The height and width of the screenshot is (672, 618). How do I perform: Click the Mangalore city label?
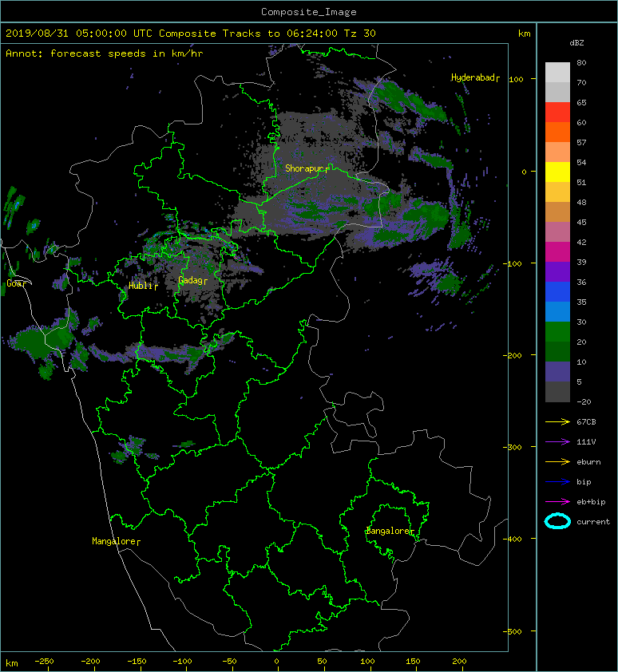tap(113, 541)
